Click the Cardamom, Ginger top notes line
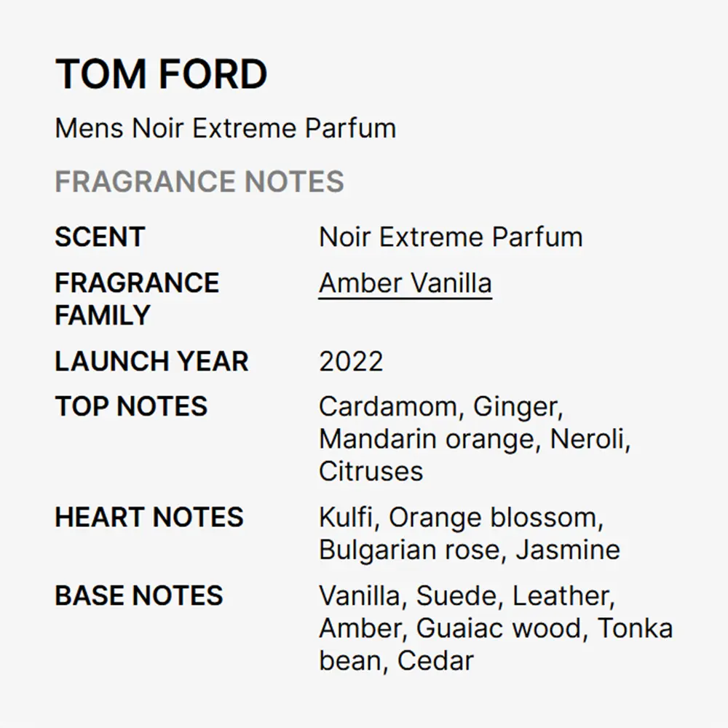The width and height of the screenshot is (728, 728). [441, 407]
